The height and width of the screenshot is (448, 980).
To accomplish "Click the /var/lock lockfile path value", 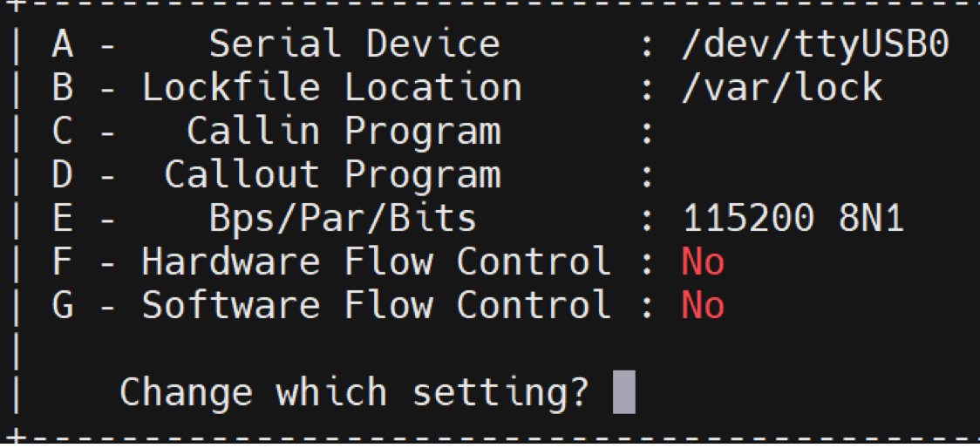I will tap(781, 88).
